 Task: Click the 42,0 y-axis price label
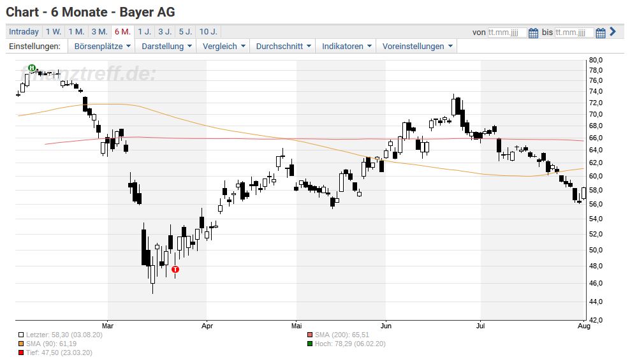[596, 320]
